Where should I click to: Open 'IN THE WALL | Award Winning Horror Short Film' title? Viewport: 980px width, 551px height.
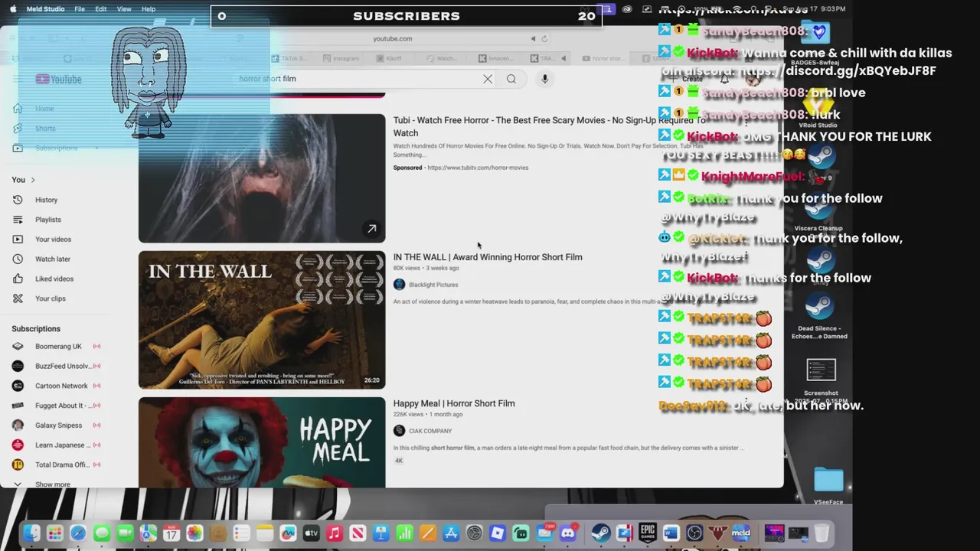click(488, 257)
